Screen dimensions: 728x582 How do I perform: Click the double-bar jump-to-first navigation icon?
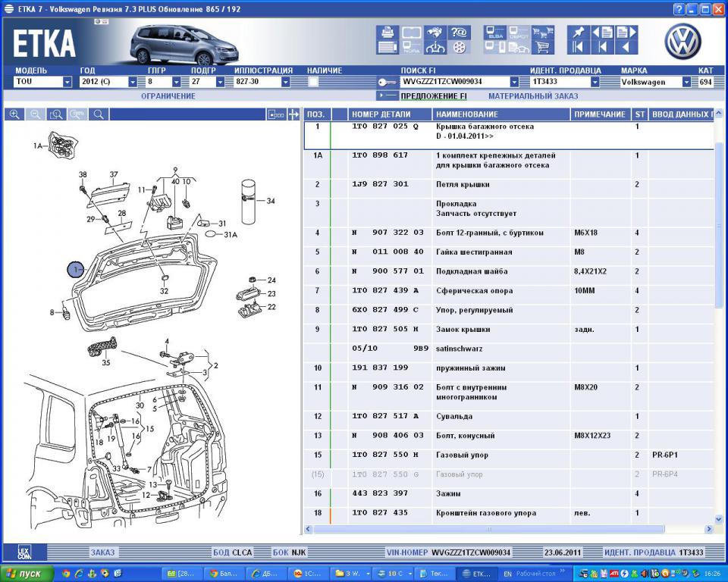click(x=578, y=47)
